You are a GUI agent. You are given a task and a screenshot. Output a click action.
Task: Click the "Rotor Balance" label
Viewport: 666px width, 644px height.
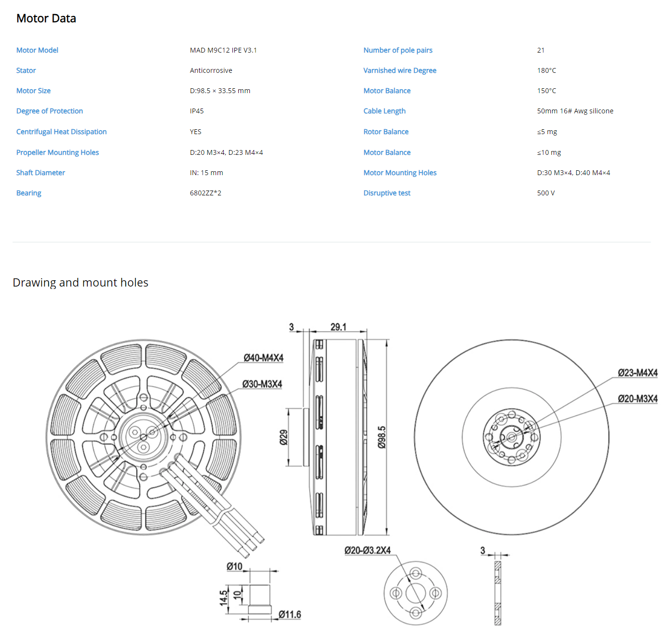point(386,132)
